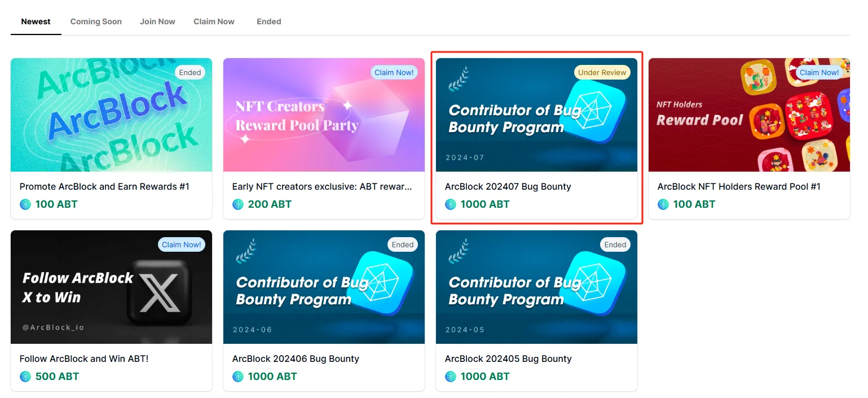Viewport: 868px width, 398px height.
Task: Click ABT token icon on Promote ArcBlock card
Action: (25, 204)
